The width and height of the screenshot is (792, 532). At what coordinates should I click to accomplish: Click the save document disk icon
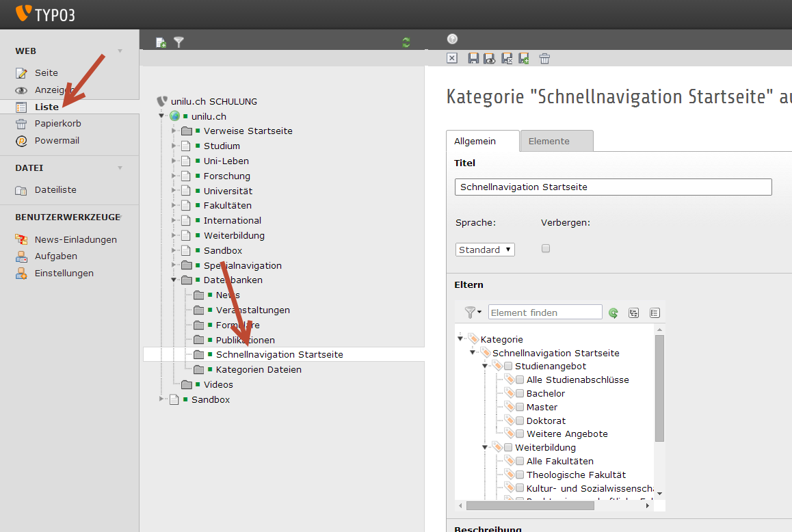pos(473,58)
